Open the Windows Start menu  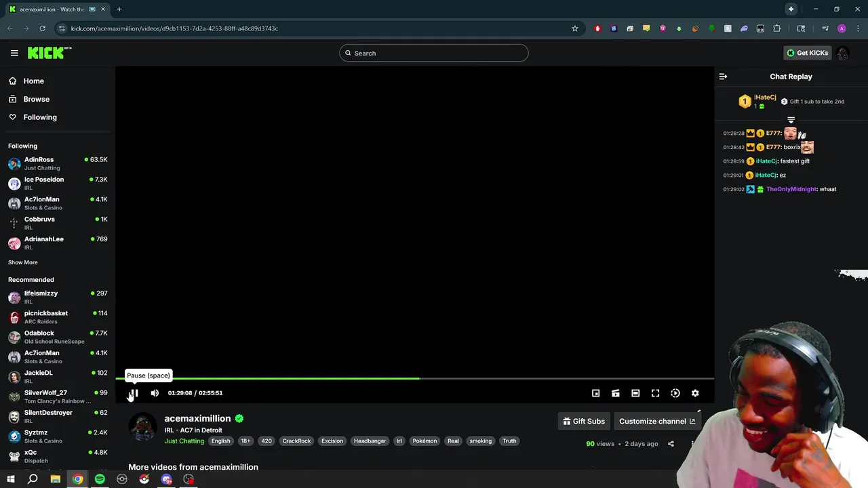[x=11, y=479]
